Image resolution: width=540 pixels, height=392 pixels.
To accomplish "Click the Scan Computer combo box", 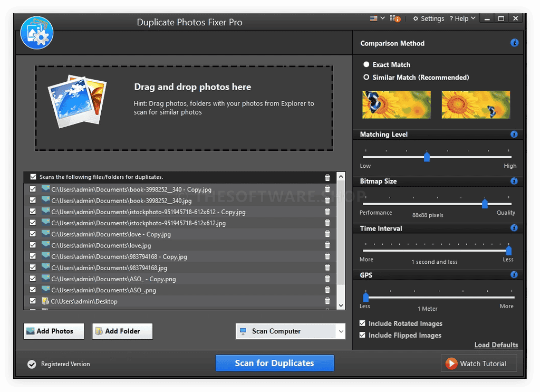I will pyautogui.click(x=291, y=331).
